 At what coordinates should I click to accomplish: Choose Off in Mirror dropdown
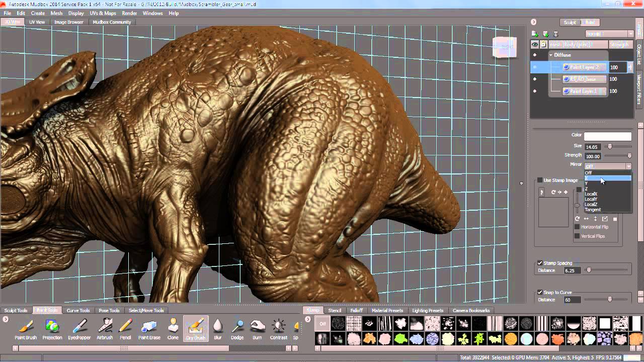click(x=607, y=172)
